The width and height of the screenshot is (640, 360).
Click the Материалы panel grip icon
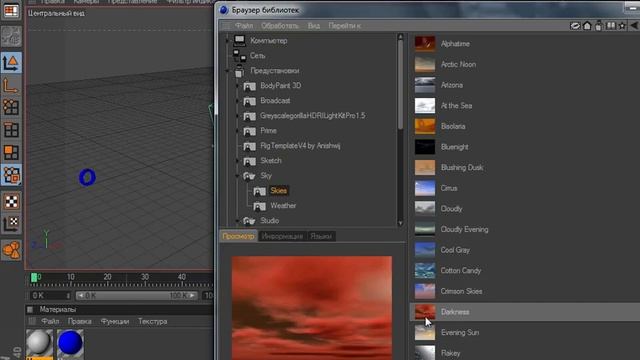pos(30,309)
